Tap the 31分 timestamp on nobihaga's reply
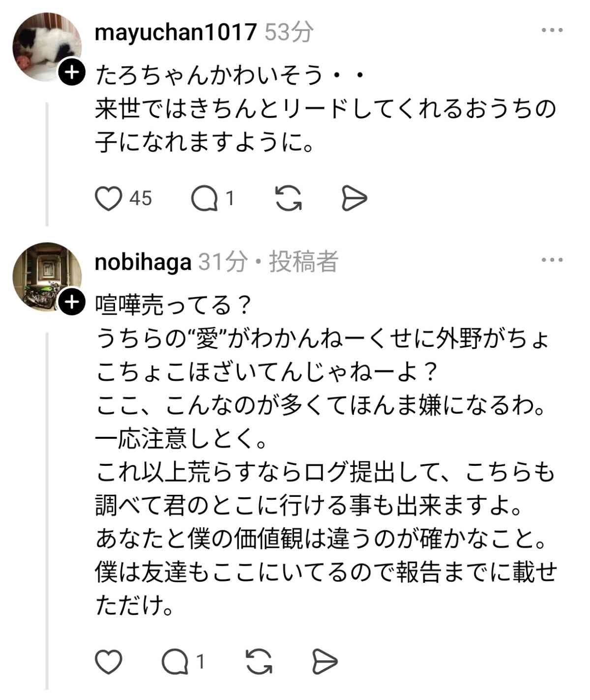The width and height of the screenshot is (590, 700). [222, 262]
